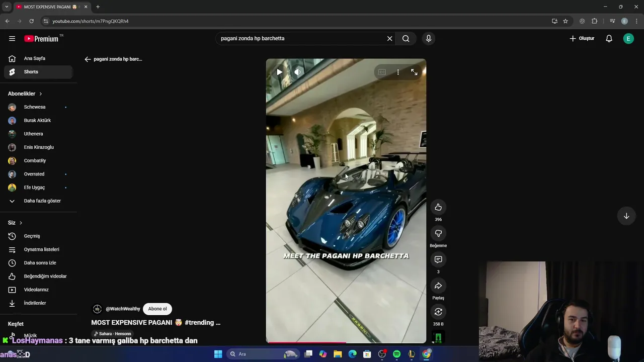The image size is (644, 362).
Task: Open Spotify from the taskbar
Action: (x=396, y=354)
